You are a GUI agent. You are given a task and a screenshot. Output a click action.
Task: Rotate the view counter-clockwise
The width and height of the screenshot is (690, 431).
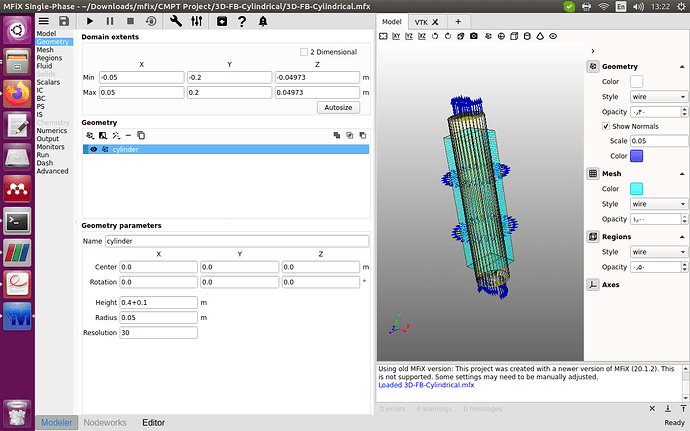(435, 36)
